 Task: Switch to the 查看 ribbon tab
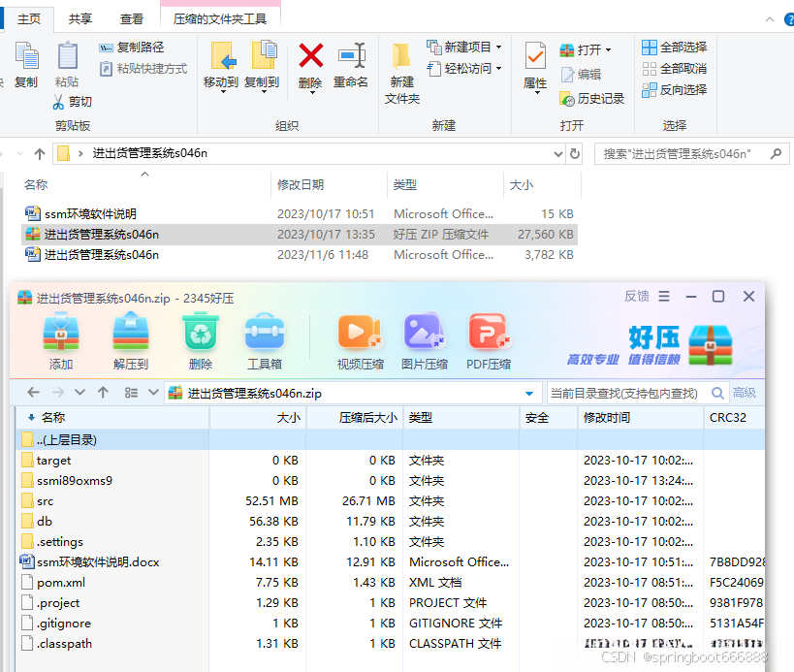(132, 19)
